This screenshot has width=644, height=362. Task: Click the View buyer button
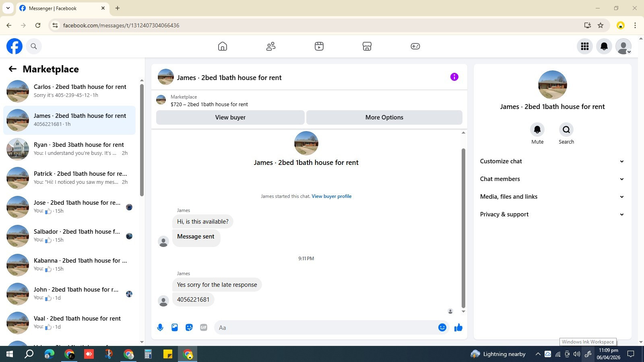point(230,117)
